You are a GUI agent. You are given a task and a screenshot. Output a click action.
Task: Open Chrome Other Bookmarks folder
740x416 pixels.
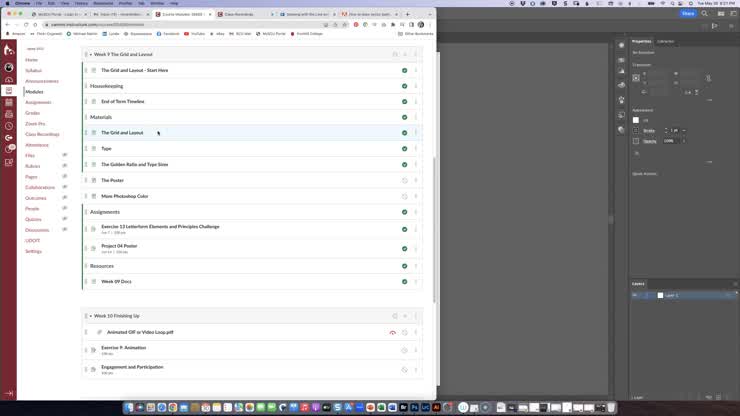point(415,34)
